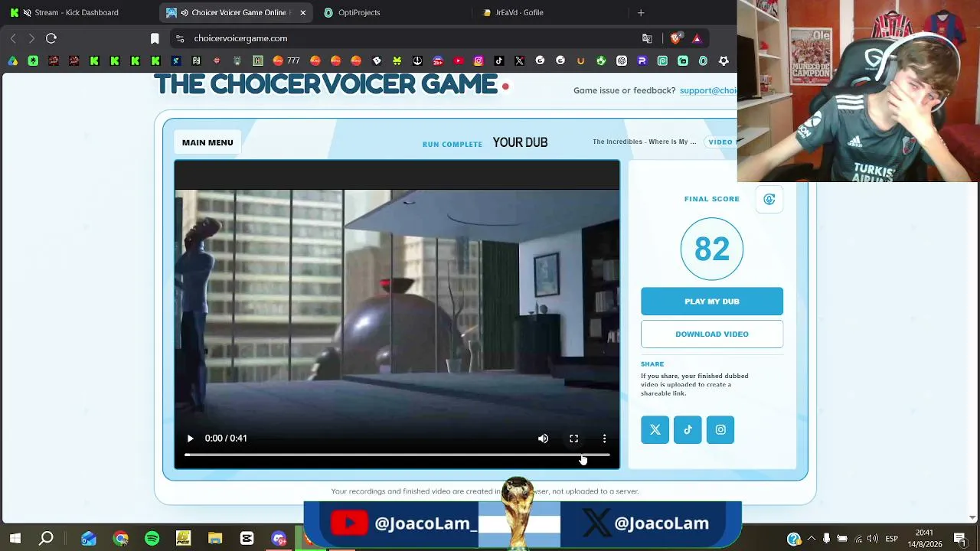
Task: Open Spotify from the taskbar
Action: coord(152,539)
